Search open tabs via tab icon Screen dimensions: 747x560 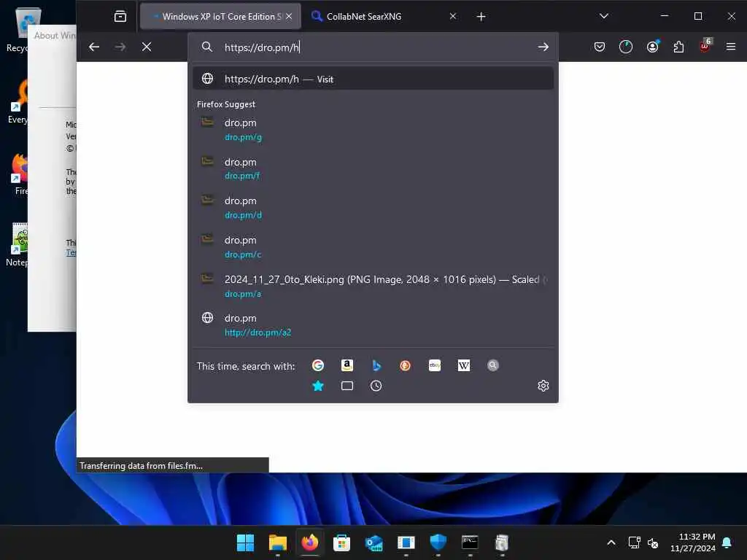347,386
